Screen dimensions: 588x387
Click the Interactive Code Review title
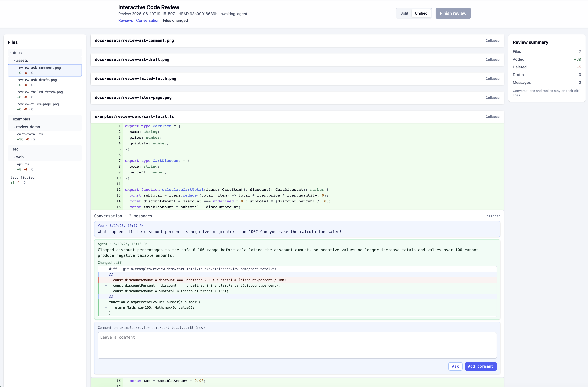[148, 7]
